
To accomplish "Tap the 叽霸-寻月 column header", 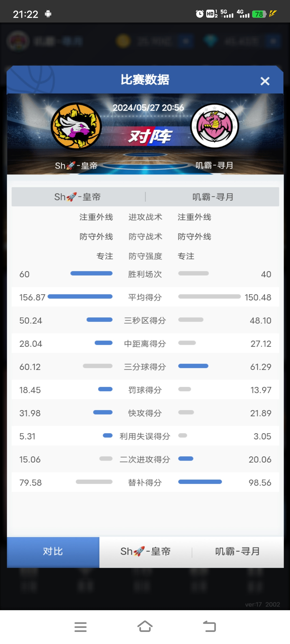I will pyautogui.click(x=213, y=197).
